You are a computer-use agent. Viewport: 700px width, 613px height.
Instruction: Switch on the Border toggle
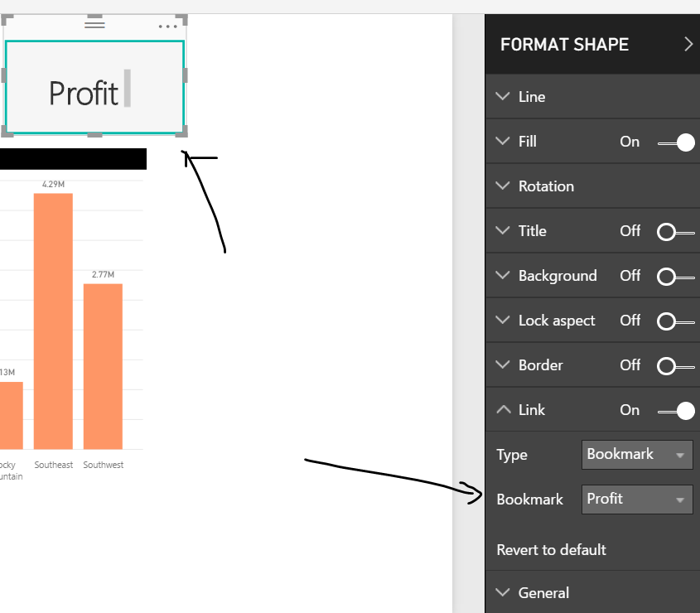pos(676,366)
